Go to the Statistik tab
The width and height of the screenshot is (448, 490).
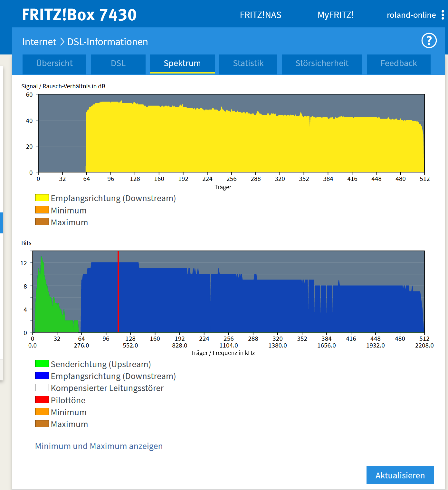[x=248, y=64]
